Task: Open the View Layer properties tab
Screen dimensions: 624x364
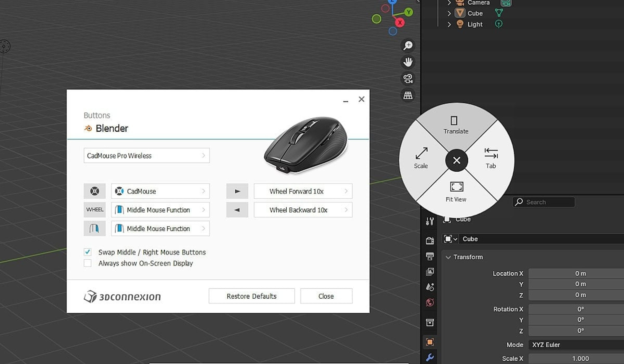Action: [430, 272]
